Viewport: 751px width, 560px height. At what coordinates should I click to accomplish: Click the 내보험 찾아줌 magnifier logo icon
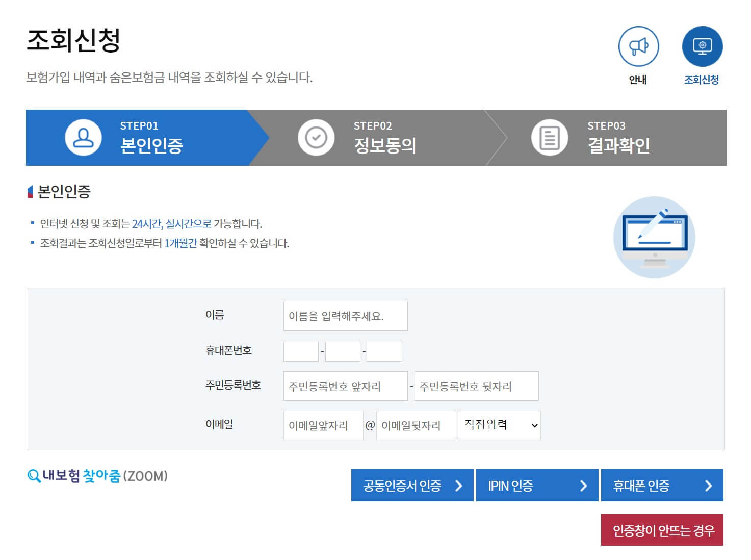(34, 475)
